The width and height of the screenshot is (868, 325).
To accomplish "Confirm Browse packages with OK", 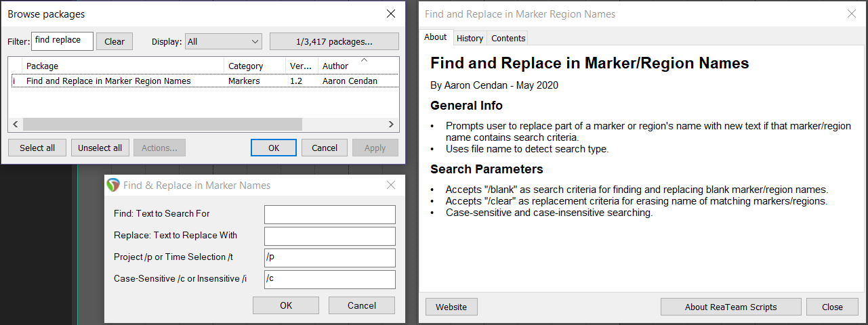I will pos(274,148).
